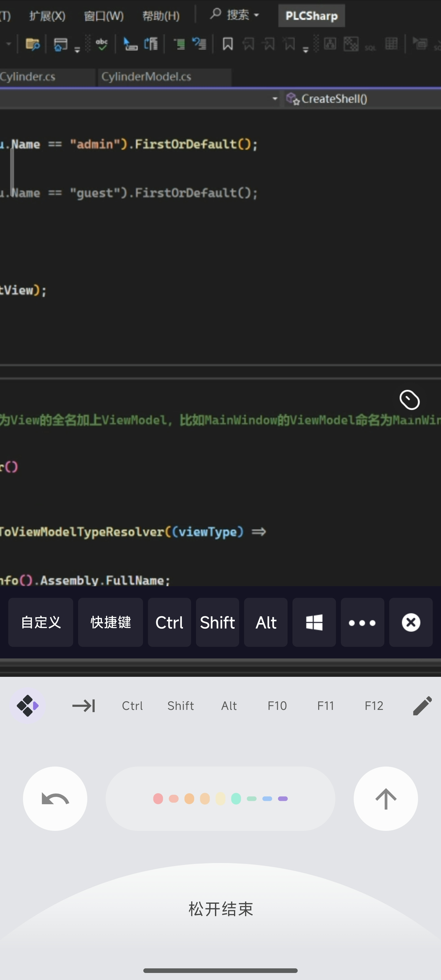Image resolution: width=441 pixels, height=980 pixels.
Task: Expand the type dropdown arrow left of CreateShell()
Action: click(x=275, y=99)
